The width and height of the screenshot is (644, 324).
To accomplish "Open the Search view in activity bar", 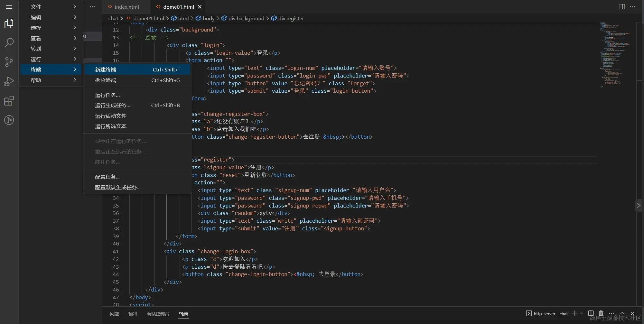I will pos(9,42).
